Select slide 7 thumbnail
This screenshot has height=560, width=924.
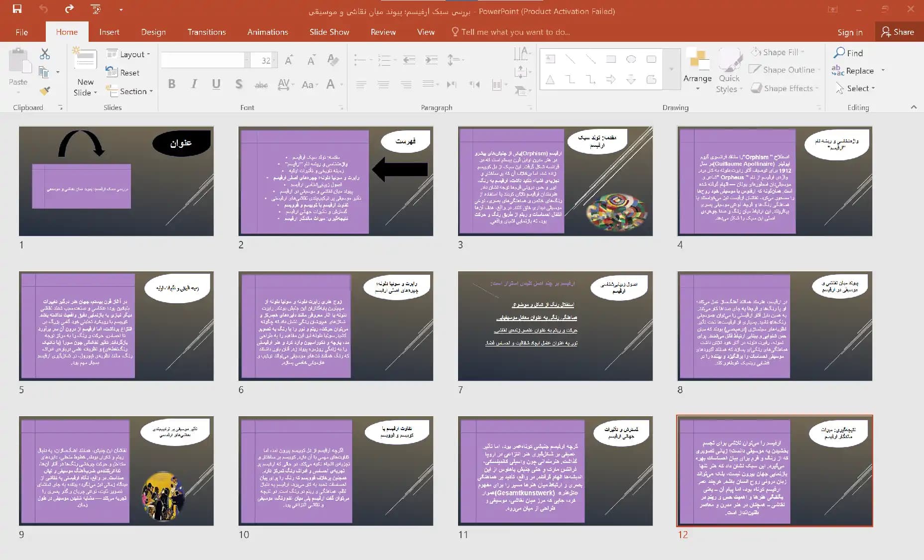[x=555, y=326]
